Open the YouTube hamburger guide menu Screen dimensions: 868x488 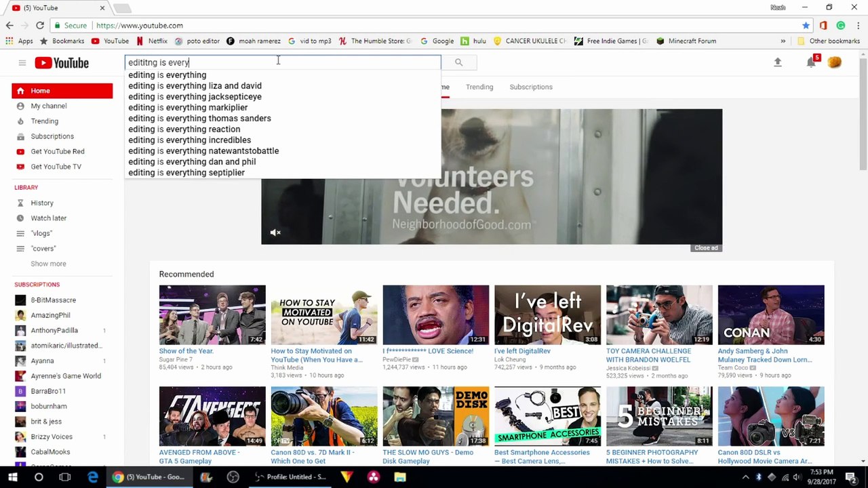click(x=22, y=63)
